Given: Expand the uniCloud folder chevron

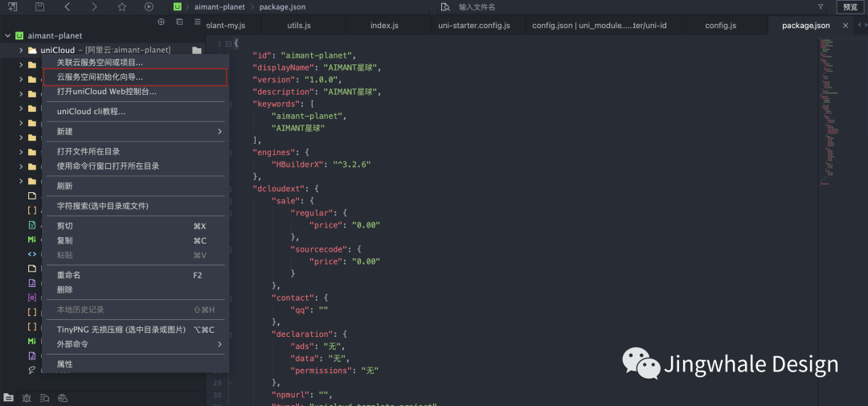Looking at the screenshot, I should (20, 51).
